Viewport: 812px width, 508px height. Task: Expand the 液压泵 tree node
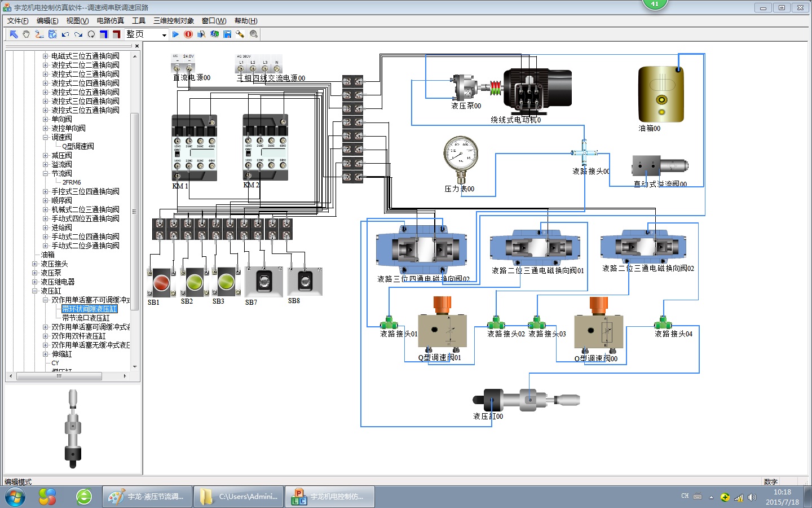tap(35, 273)
